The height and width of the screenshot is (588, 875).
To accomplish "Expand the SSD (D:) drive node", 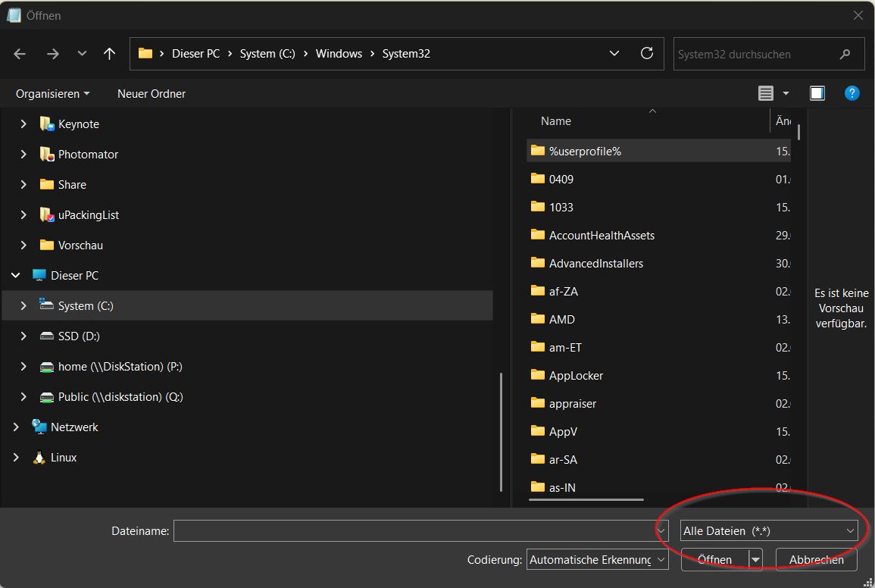I will (x=23, y=336).
